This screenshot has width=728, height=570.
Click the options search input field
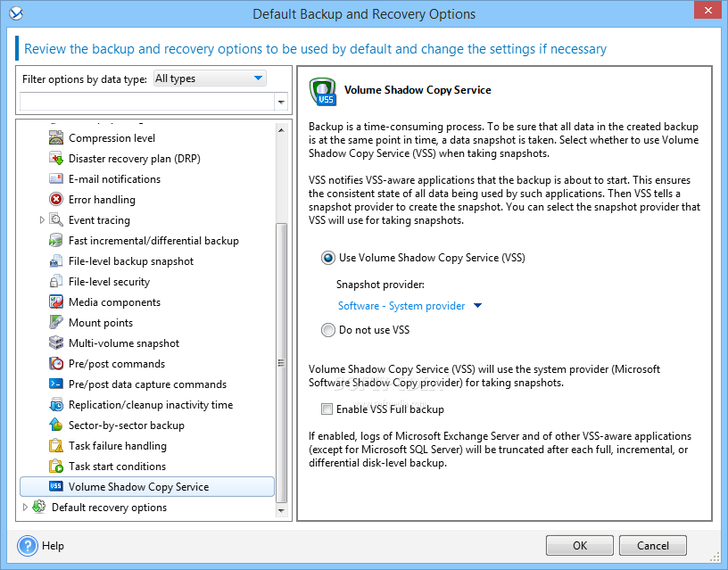(x=147, y=102)
